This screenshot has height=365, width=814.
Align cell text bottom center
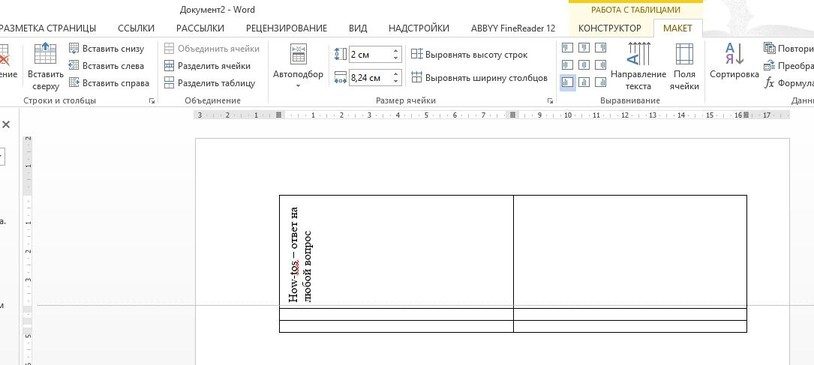click(584, 82)
